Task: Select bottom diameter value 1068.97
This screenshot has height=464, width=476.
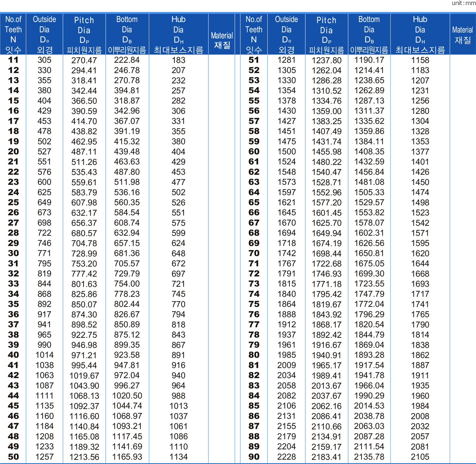Action: click(x=127, y=416)
